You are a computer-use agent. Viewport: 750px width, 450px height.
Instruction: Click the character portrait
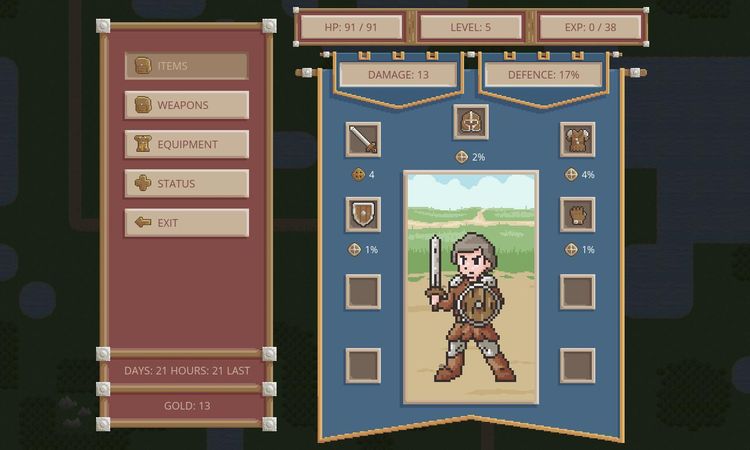[470, 287]
